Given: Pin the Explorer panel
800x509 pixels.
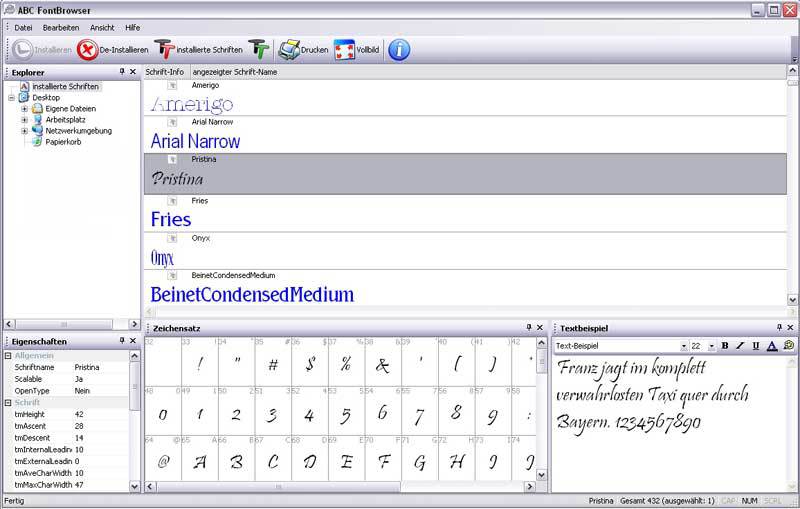Looking at the screenshot, I should pyautogui.click(x=122, y=72).
